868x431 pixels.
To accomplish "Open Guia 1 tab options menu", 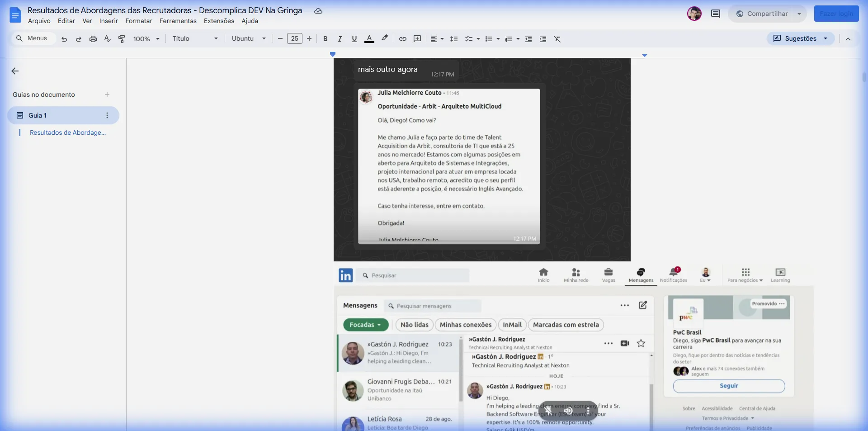I will point(107,115).
